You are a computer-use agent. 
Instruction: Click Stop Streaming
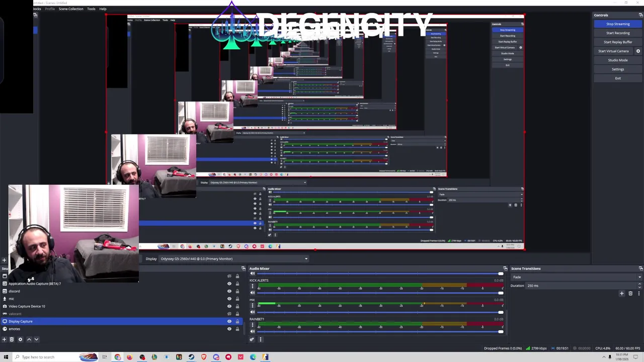[618, 24]
